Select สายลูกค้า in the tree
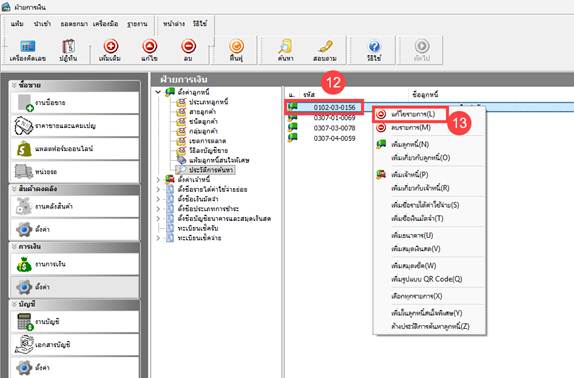This screenshot has height=378, width=574. (202, 112)
